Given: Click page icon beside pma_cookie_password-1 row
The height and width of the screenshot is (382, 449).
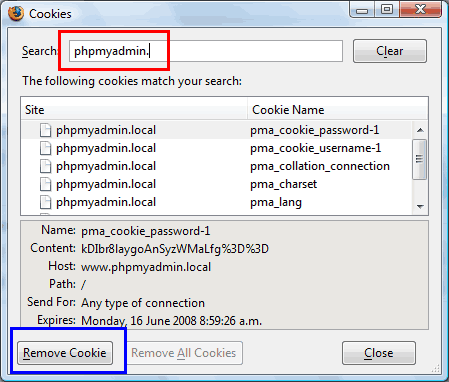Looking at the screenshot, I should click(x=45, y=130).
